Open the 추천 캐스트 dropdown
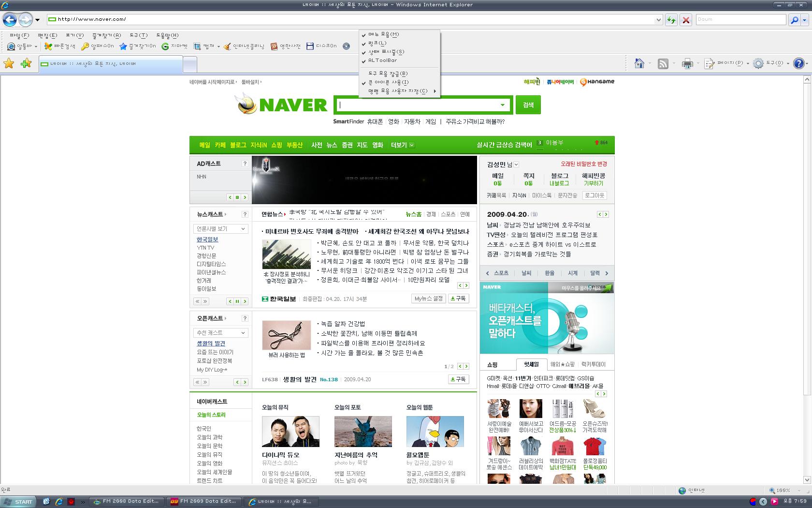This screenshot has height=508, width=812. click(221, 333)
